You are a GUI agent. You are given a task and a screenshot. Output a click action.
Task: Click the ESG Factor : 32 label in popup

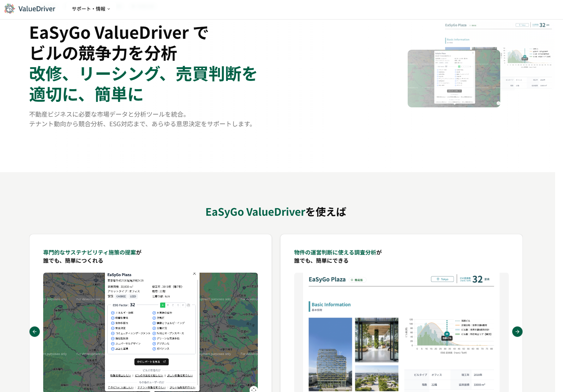click(124, 305)
